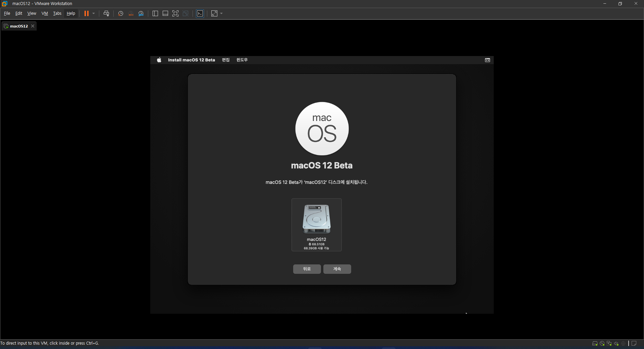Click the VMware Workstation title bar app icon
The image size is (644, 349).
[x=4, y=4]
